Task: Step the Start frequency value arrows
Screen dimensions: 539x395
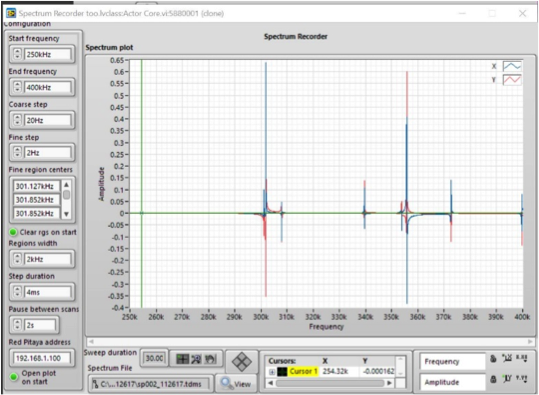Action: coord(17,54)
